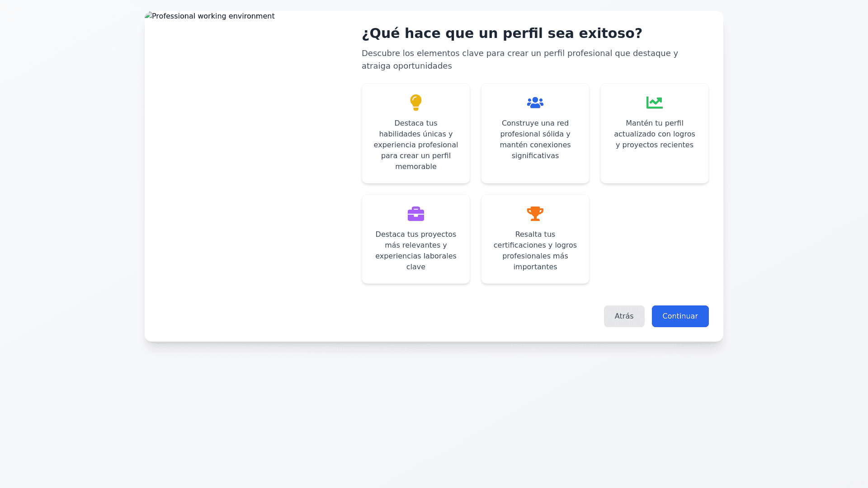Click the blue people group icon
Image resolution: width=868 pixels, height=488 pixels.
[535, 103]
